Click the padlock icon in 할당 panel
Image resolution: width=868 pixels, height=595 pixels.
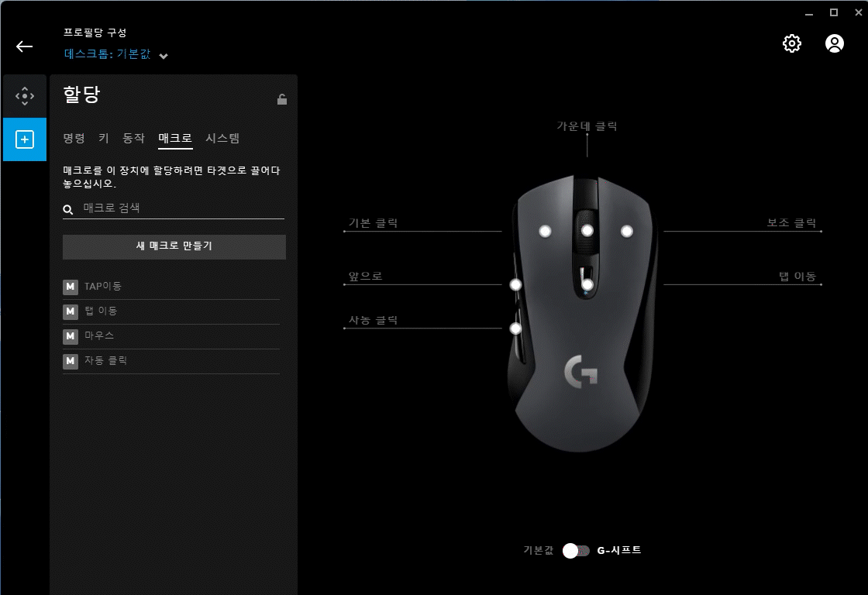click(x=282, y=99)
